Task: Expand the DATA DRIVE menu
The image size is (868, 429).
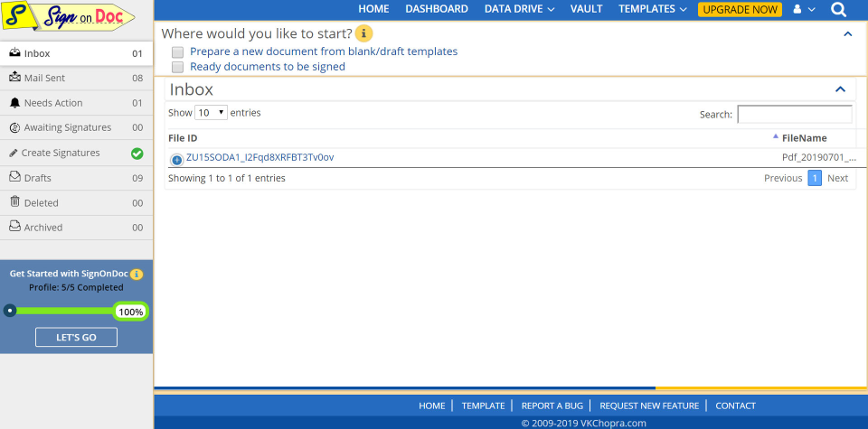Action: tap(519, 9)
